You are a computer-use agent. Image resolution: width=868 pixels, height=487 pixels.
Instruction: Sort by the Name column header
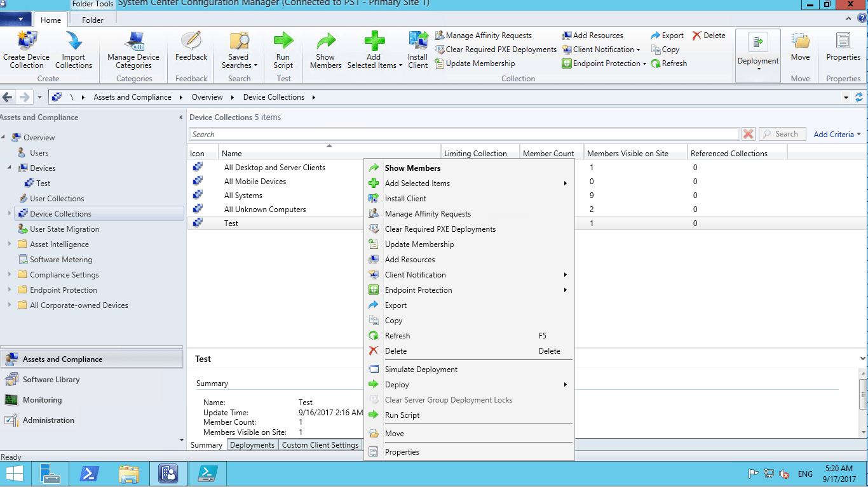330,153
